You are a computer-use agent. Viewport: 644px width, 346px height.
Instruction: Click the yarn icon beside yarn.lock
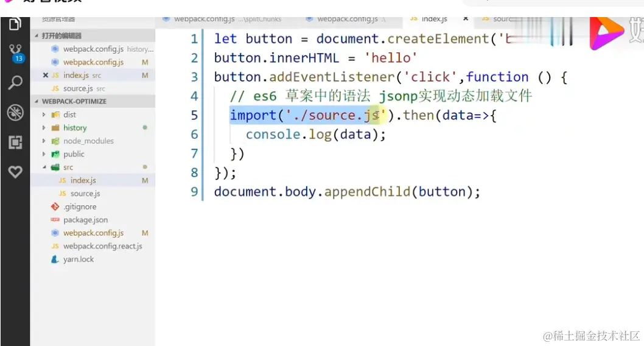click(55, 259)
